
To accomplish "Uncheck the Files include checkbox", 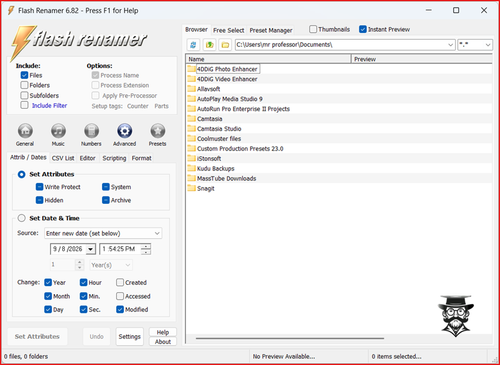I will tap(24, 75).
